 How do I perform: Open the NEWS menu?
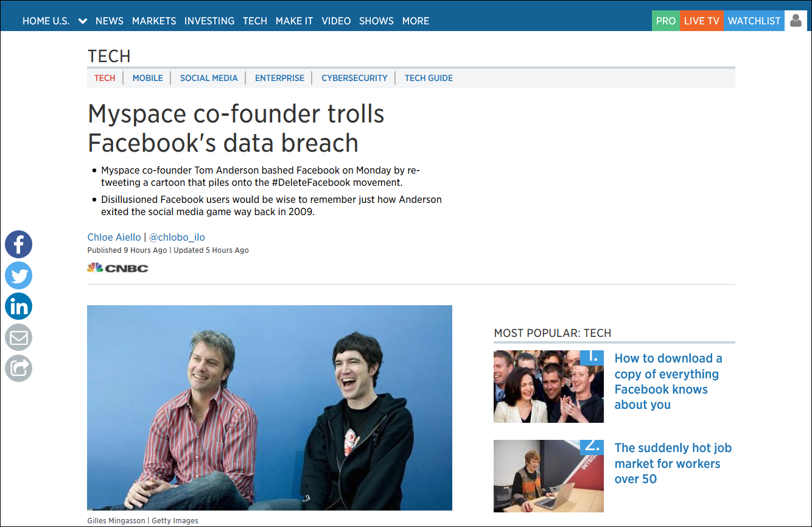[110, 21]
